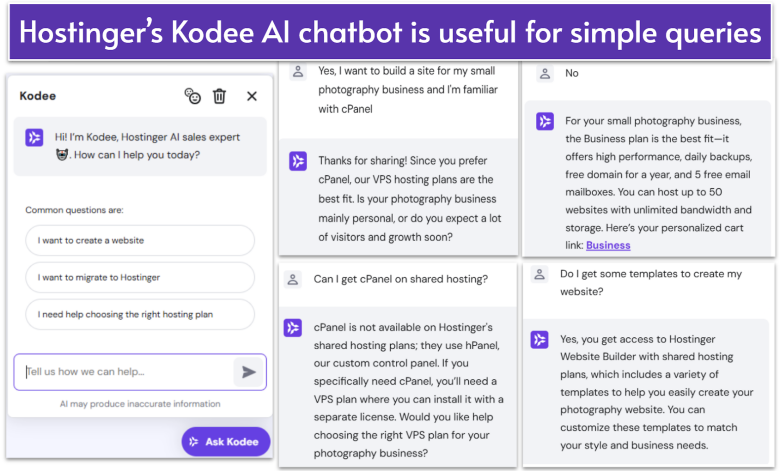
Task: Click the Ask Kodee button
Action: [226, 442]
